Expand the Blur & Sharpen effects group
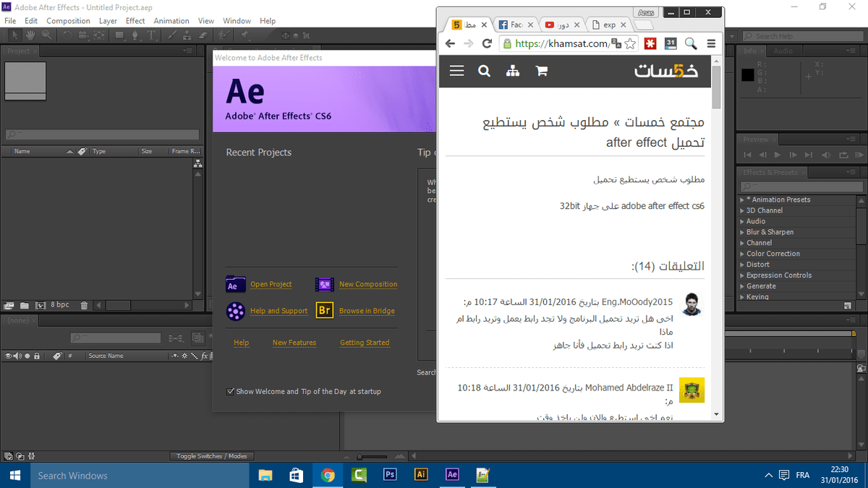 tap(742, 232)
